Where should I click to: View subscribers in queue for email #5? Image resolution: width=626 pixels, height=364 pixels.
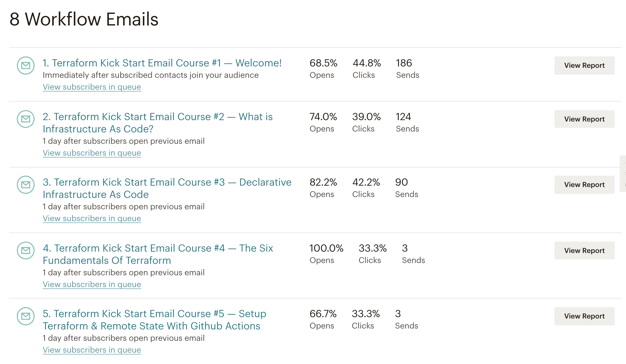(92, 350)
